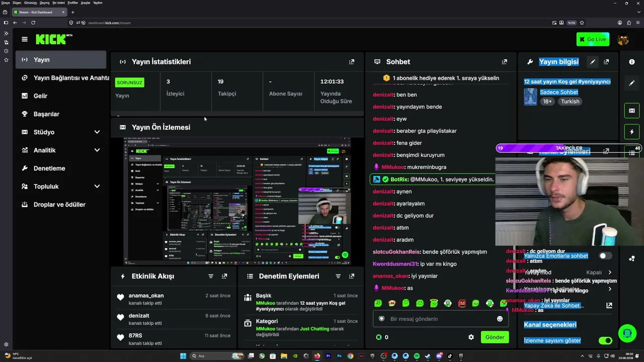The height and width of the screenshot is (362, 644).
Task: Pop out the Sohbet chat panel
Action: [x=504, y=62]
